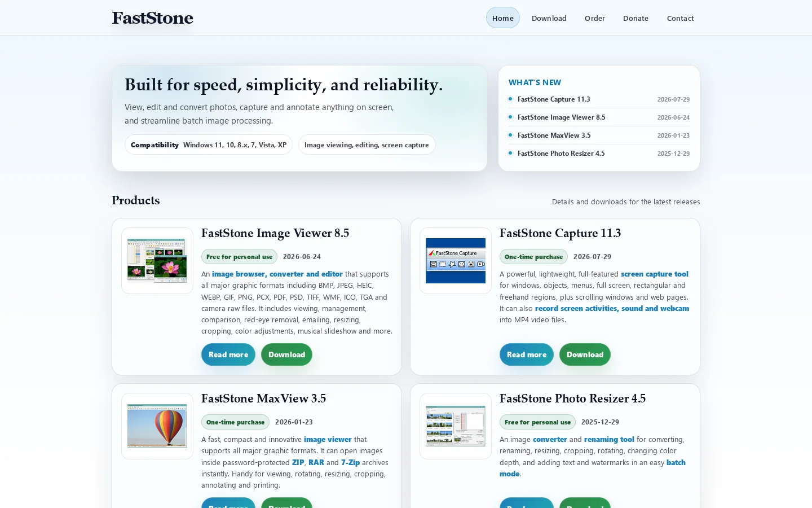Click the 2026-07-29 date in What's New
The image size is (812, 508).
click(673, 99)
